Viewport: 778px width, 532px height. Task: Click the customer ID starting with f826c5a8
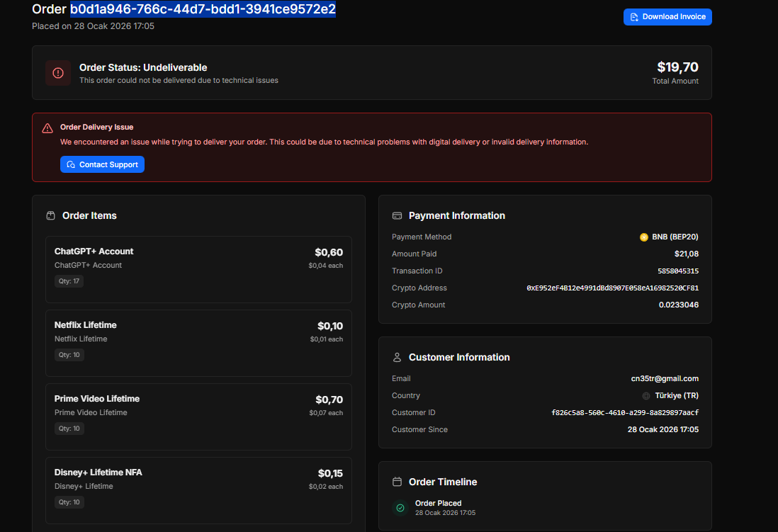625,412
